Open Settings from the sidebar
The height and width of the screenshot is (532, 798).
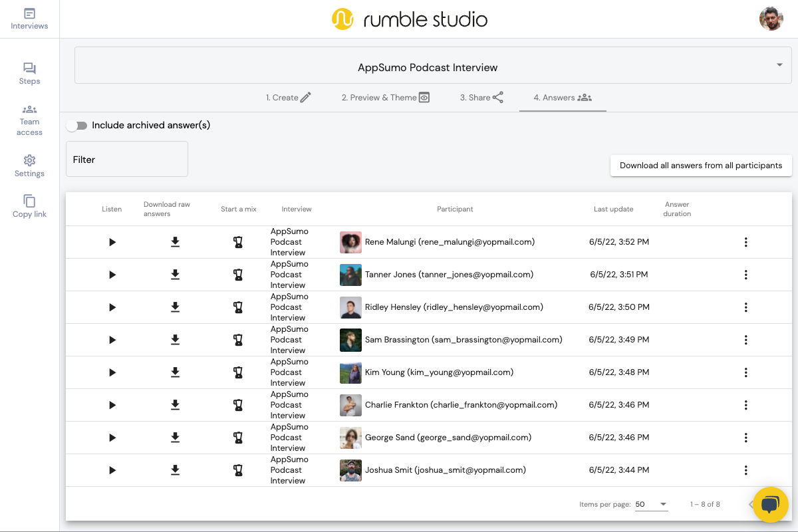[29, 166]
